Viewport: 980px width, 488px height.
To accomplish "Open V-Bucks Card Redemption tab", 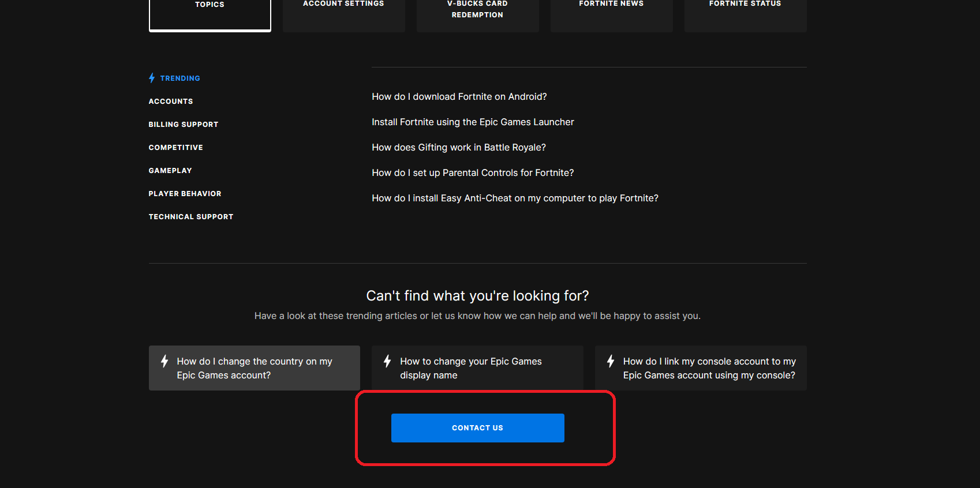I will coord(477,12).
